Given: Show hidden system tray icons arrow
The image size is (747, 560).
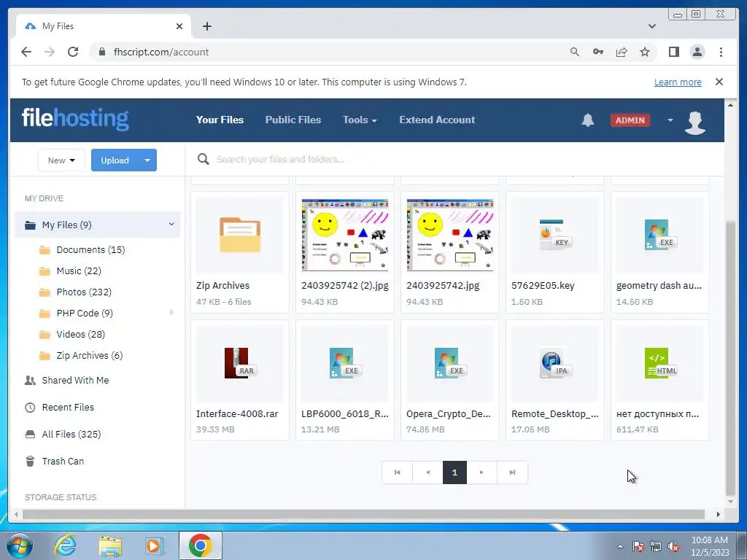Looking at the screenshot, I should pos(620,546).
